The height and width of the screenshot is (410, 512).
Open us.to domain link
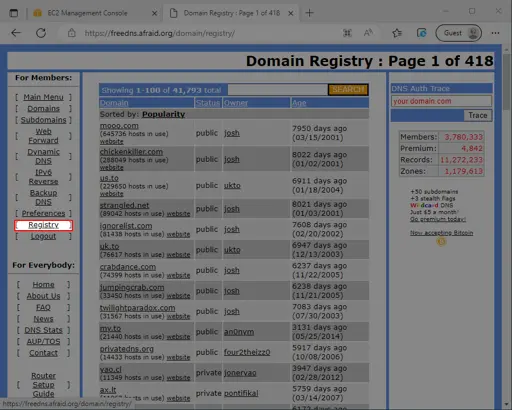[109, 178]
